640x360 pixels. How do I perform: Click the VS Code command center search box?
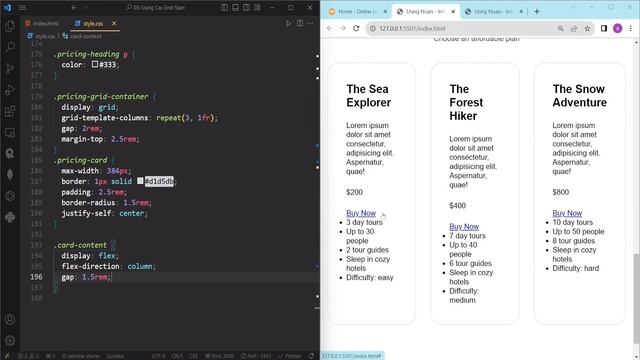pyautogui.click(x=156, y=7)
